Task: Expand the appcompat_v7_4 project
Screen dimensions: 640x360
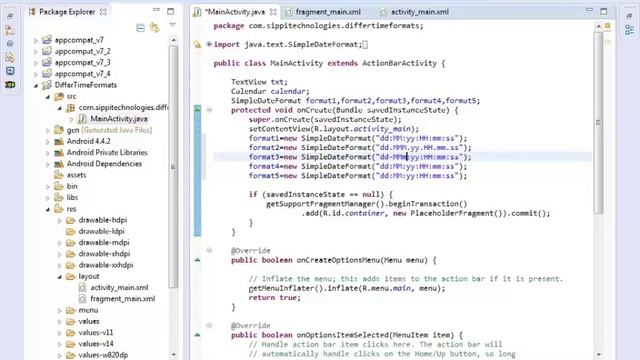Action: coord(36,74)
